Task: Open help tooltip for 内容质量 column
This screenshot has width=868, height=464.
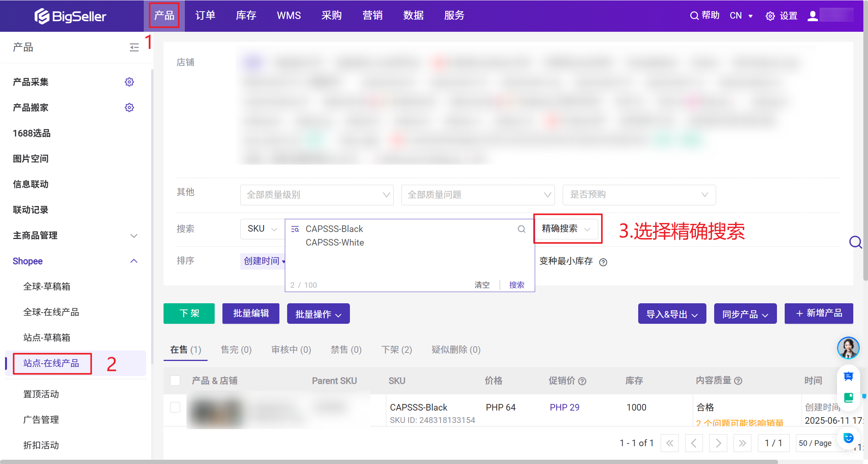Action: [x=738, y=381]
